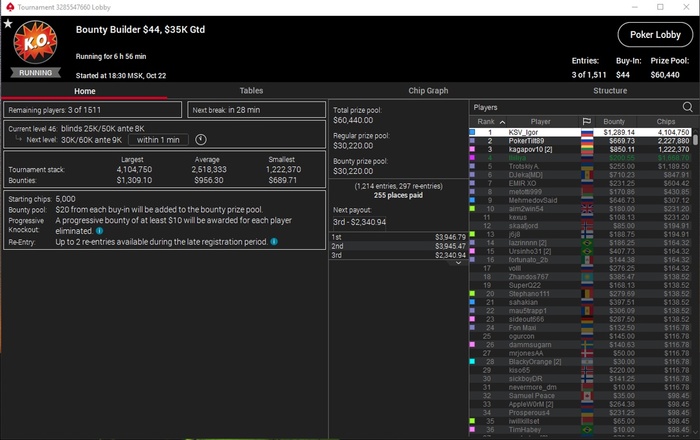Select player row PokerTilt89

pyautogui.click(x=580, y=141)
